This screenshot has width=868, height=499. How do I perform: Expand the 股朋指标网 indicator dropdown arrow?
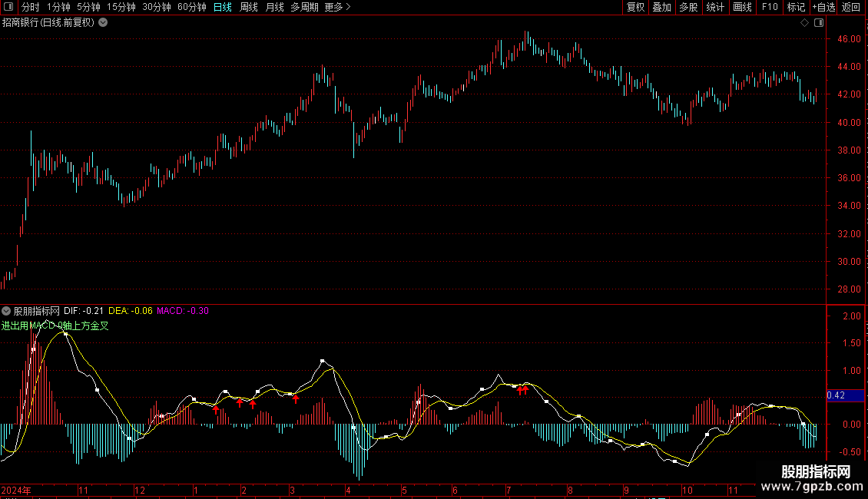point(6,311)
